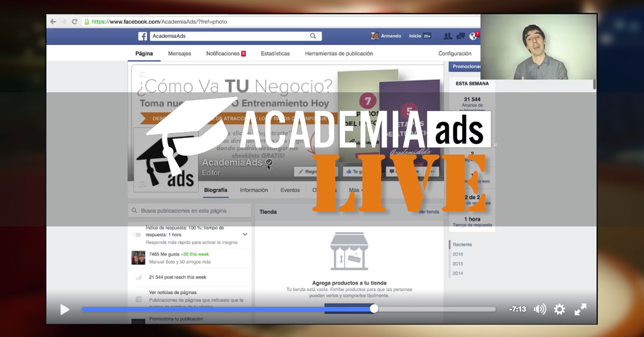Go back using the browser back arrow
Image resolution: width=644 pixels, height=337 pixels.
[53, 21]
